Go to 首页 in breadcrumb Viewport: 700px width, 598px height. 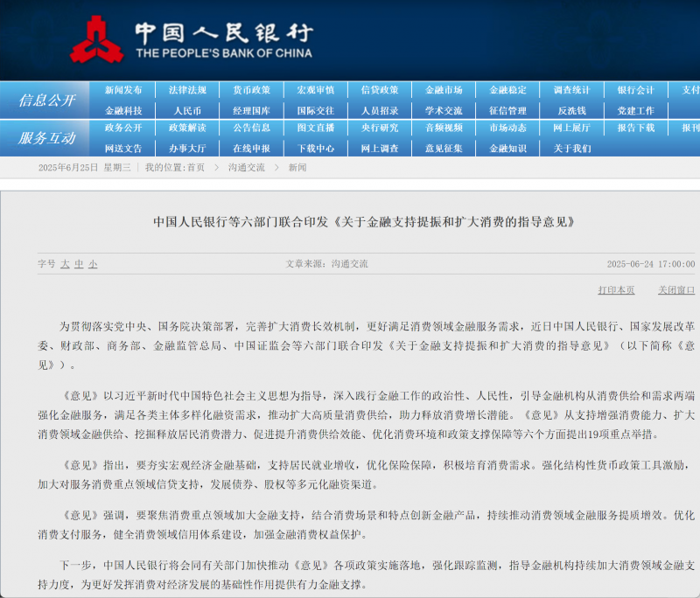tap(195, 168)
